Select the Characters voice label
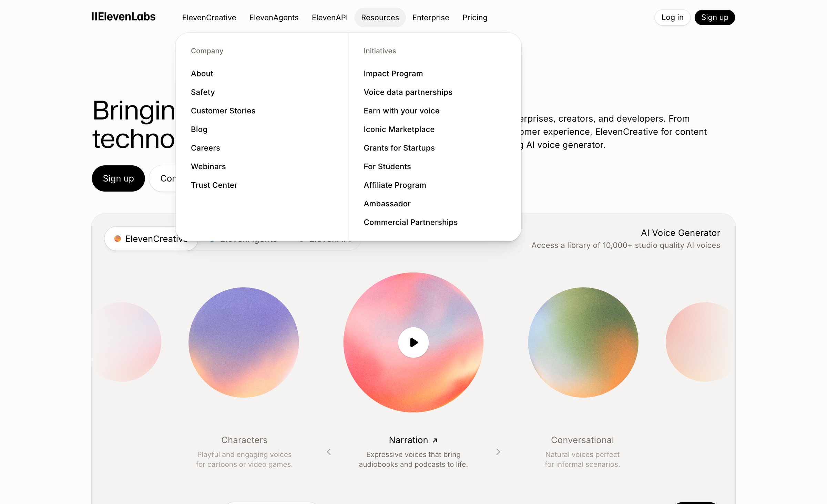 point(244,440)
